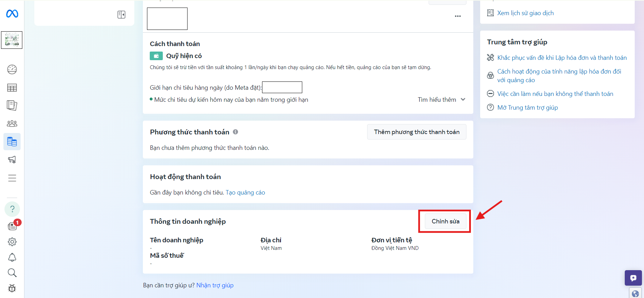644x298 pixels.
Task: Click 'Xem lịch sử giao dịch' link
Action: click(525, 13)
